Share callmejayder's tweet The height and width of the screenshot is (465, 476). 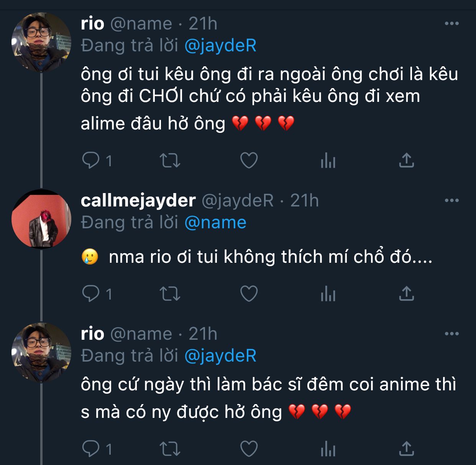(406, 294)
